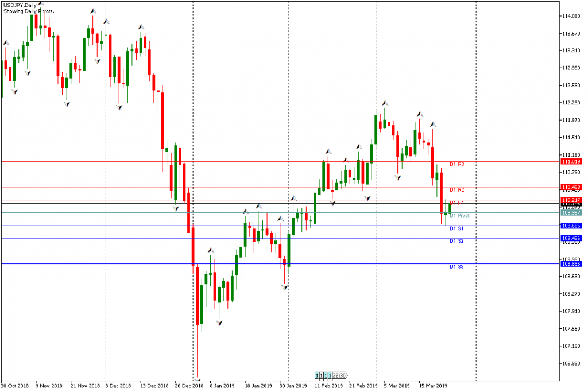Click the blue 109.426 price tag
The image size is (588, 392).
coord(572,238)
